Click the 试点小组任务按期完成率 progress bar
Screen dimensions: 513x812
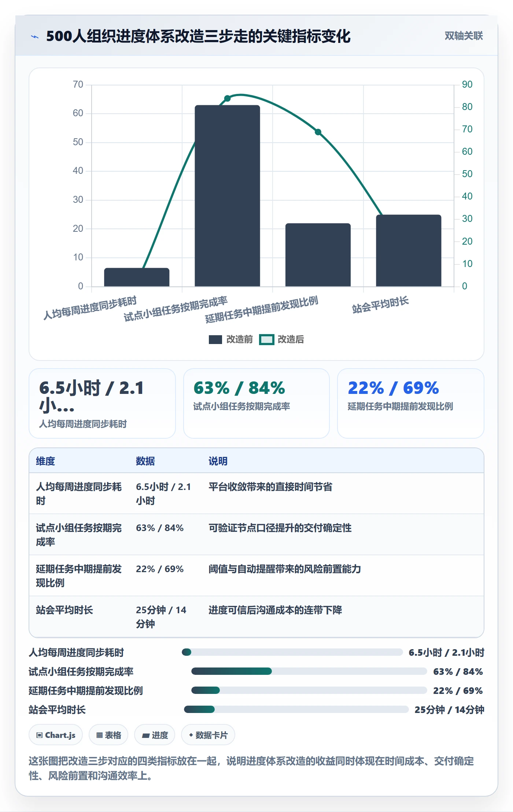[309, 671]
